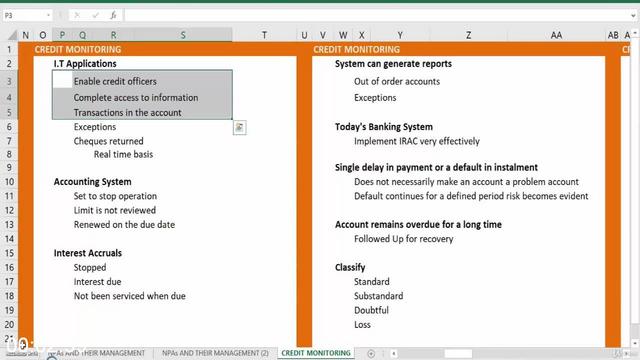Viewport: 640px width, 360px height.
Task: Click the Cancel X icon in formula bar
Action: coord(77,16)
